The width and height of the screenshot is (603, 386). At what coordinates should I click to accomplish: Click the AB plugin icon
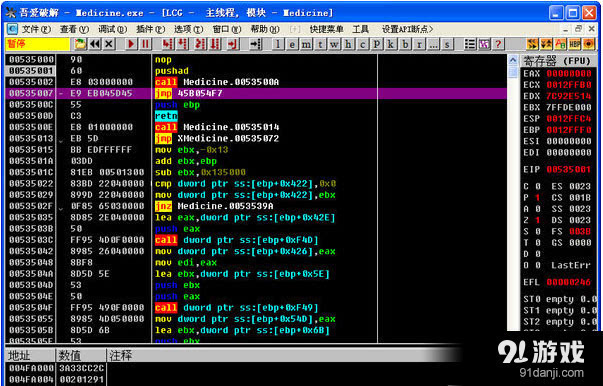[x=560, y=44]
